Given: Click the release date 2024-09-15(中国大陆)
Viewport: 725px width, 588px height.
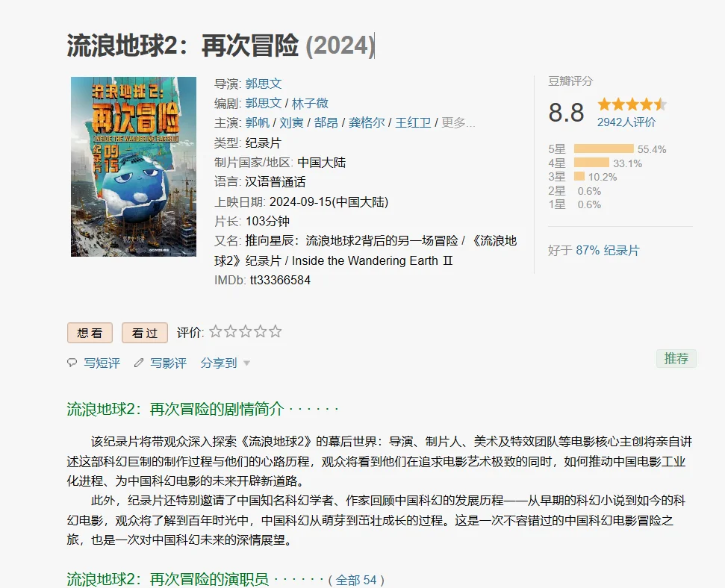Looking at the screenshot, I should coord(329,202).
